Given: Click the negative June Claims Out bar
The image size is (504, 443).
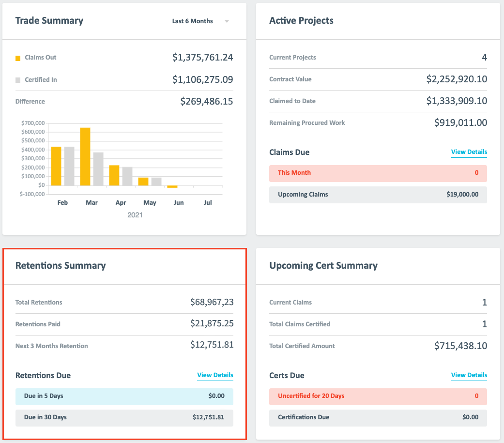Looking at the screenshot, I should (x=172, y=187).
